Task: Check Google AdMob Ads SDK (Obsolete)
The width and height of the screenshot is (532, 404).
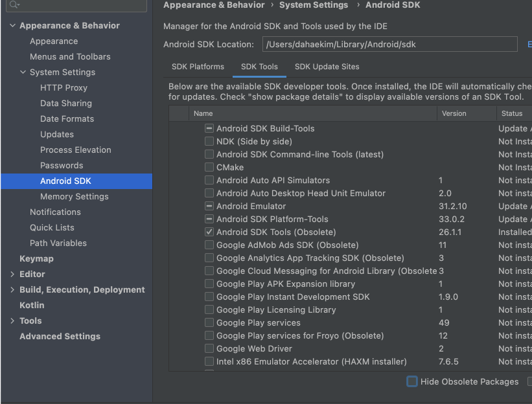Action: [x=209, y=245]
